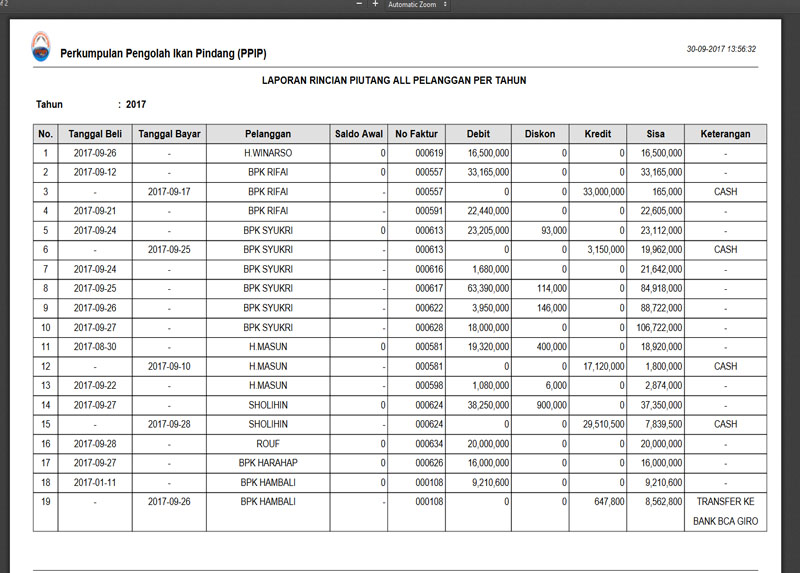Click the Saldo Awal column header

[x=359, y=134]
